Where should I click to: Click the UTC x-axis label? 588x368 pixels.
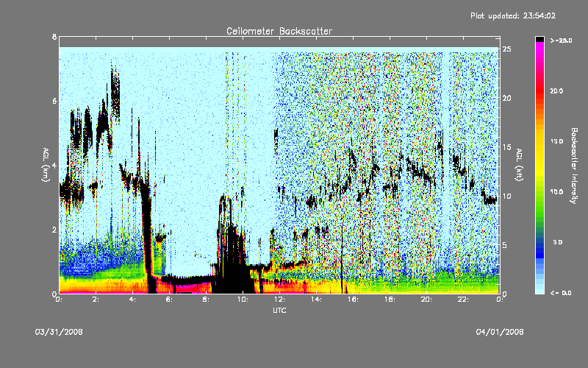tap(279, 310)
